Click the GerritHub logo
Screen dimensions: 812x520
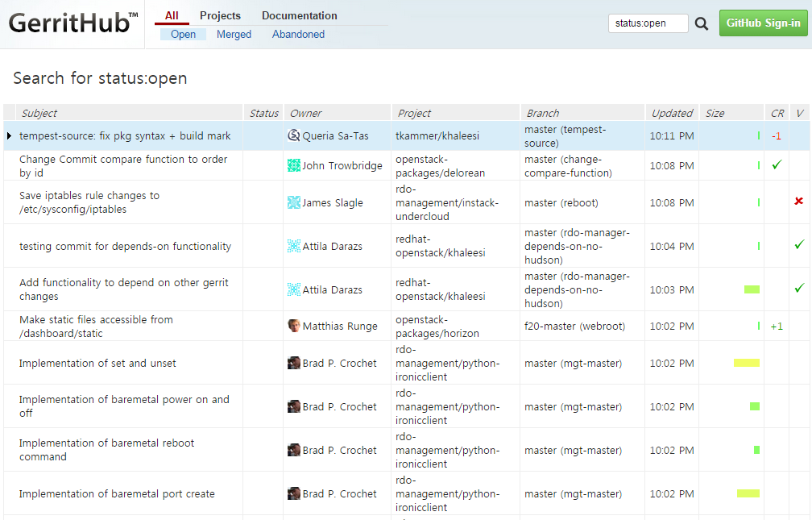click(73, 23)
